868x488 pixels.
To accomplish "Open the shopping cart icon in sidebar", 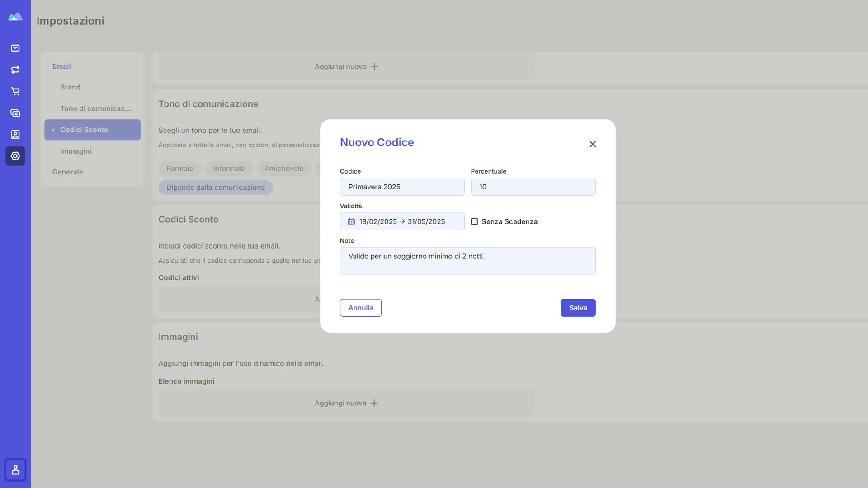I will [15, 91].
